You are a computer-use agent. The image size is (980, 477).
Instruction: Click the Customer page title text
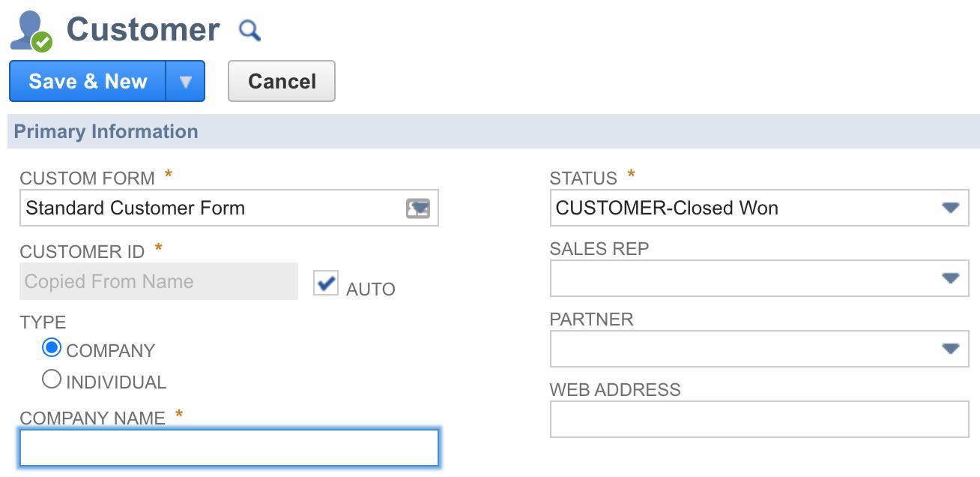pyautogui.click(x=143, y=30)
